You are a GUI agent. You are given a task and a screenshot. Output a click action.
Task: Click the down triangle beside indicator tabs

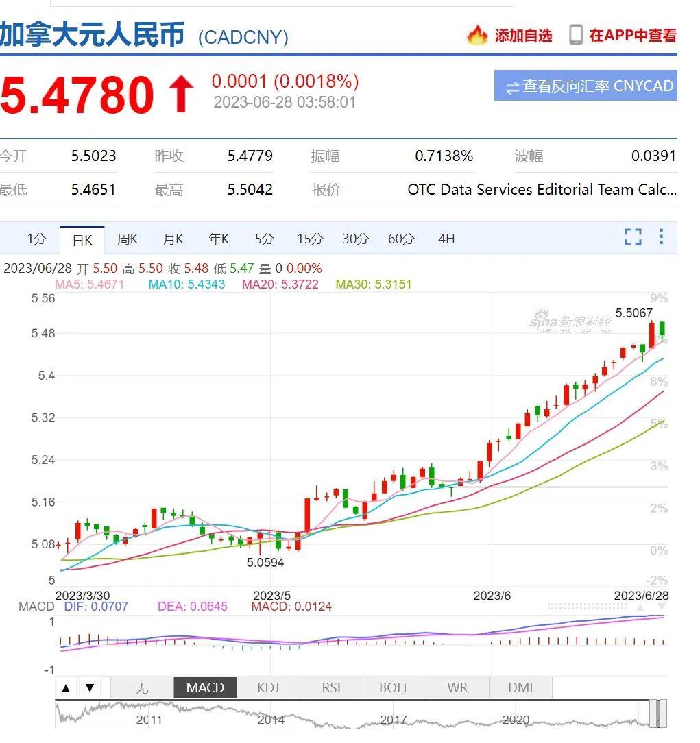point(89,688)
